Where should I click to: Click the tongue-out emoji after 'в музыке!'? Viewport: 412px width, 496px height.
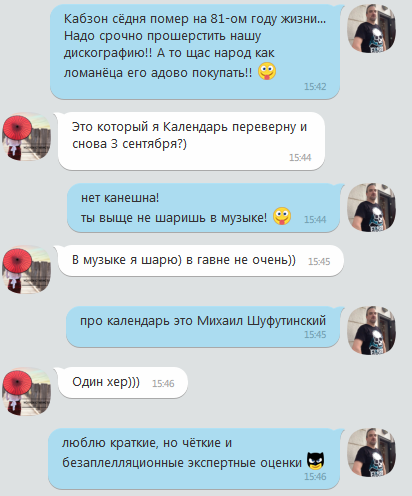(282, 216)
